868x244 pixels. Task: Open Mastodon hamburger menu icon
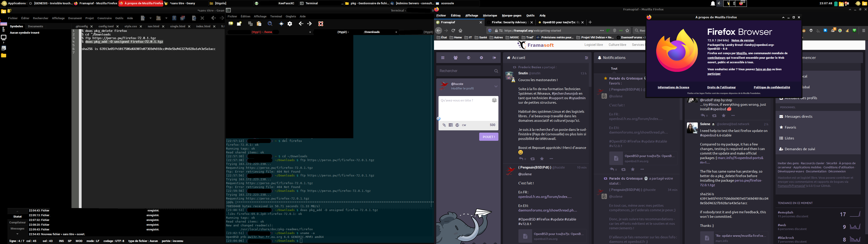(443, 58)
